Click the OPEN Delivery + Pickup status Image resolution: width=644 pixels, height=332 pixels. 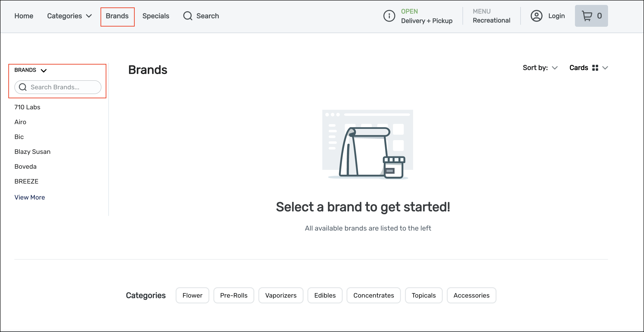coord(427,16)
